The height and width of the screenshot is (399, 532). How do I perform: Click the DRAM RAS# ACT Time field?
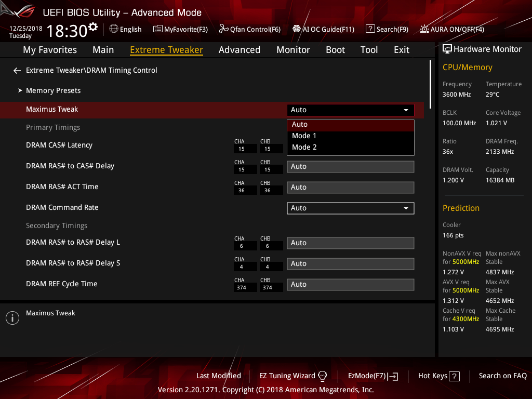tap(351, 187)
